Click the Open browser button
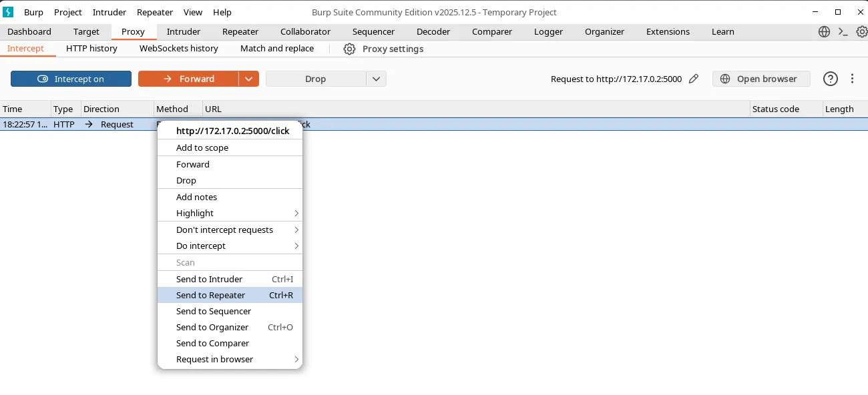Image resolution: width=868 pixels, height=395 pixels. tap(761, 79)
